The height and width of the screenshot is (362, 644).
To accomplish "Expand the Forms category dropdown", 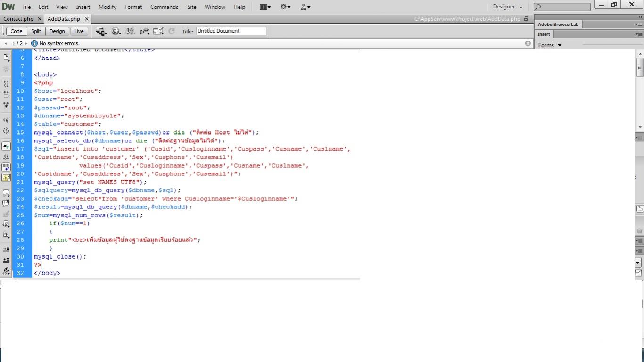I will click(x=550, y=45).
